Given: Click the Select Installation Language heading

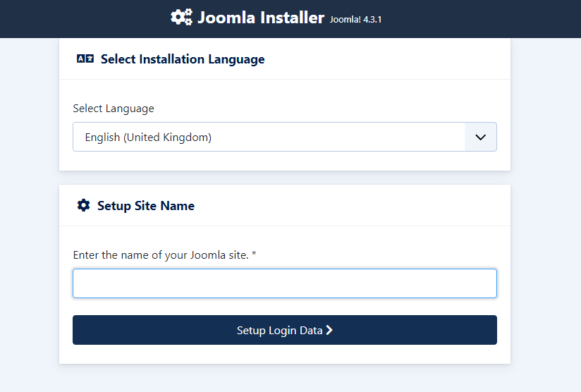Looking at the screenshot, I should click(183, 59).
